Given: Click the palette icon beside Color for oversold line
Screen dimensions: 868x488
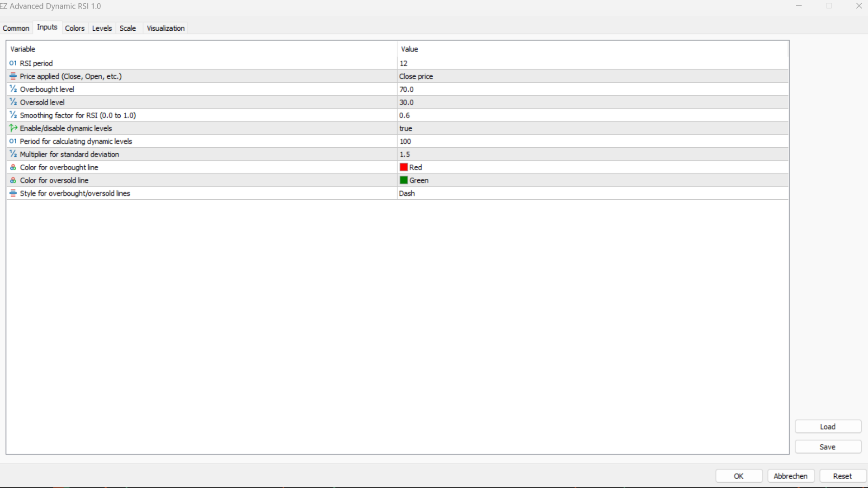Looking at the screenshot, I should point(13,180).
